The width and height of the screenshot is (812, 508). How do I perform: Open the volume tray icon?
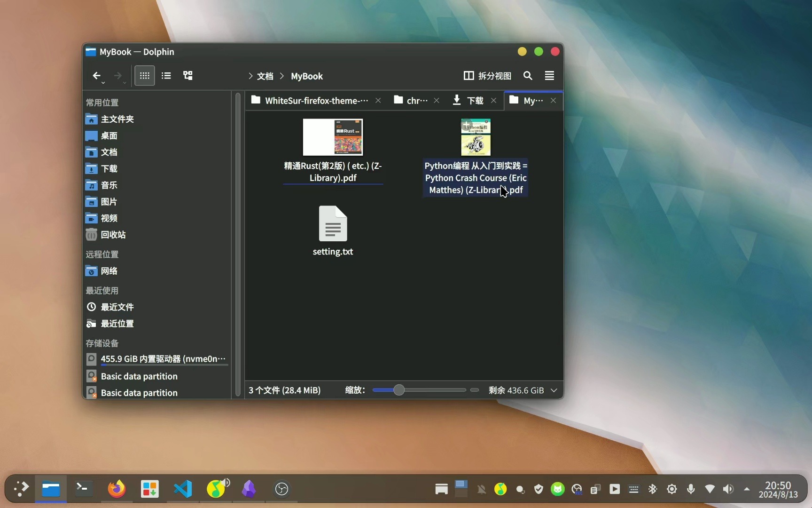tap(728, 489)
